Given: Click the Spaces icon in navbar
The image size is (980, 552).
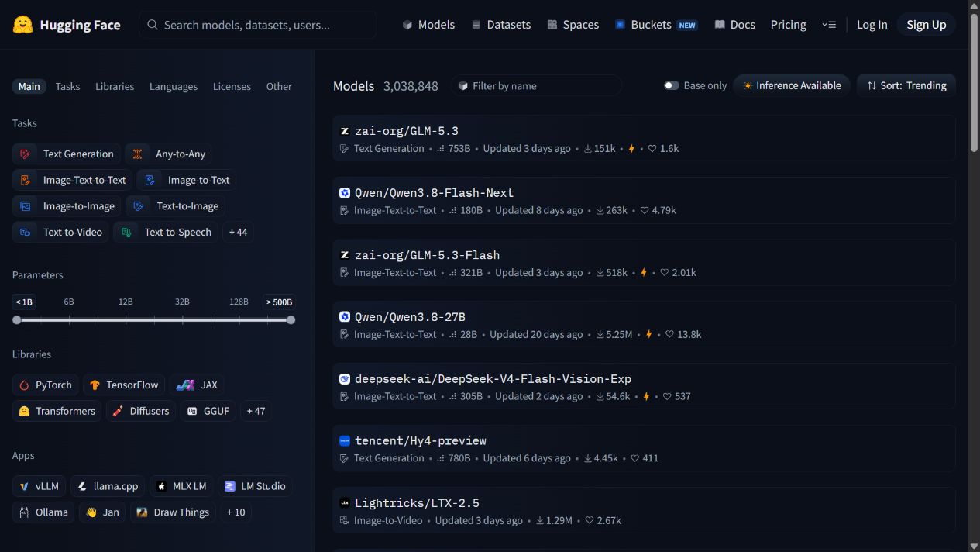Looking at the screenshot, I should tap(552, 25).
